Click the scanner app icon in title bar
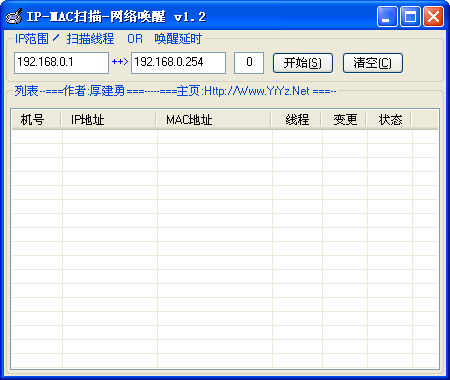Viewport: 450px width, 380px height. (14, 17)
